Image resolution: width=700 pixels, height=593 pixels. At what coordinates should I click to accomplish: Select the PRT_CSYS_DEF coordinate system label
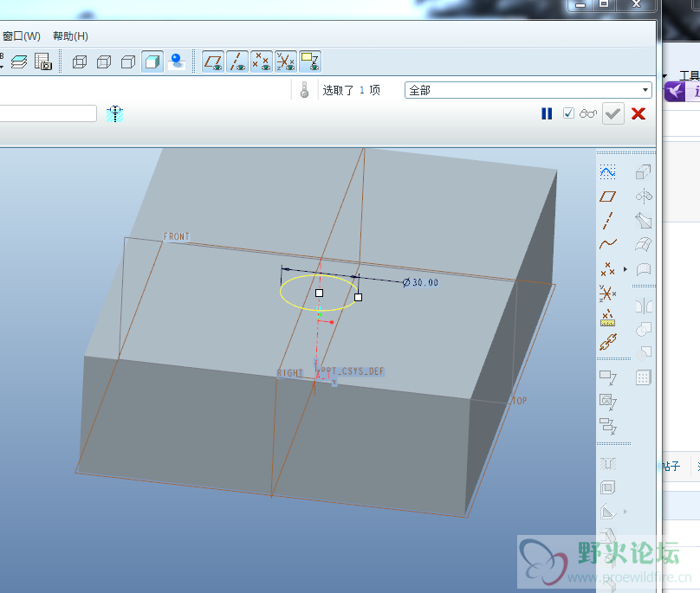click(353, 371)
